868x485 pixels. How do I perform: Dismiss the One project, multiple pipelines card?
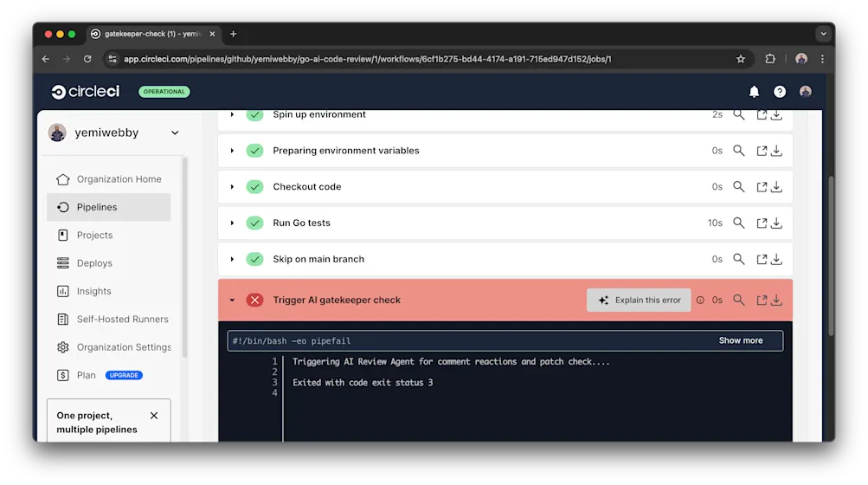(154, 416)
